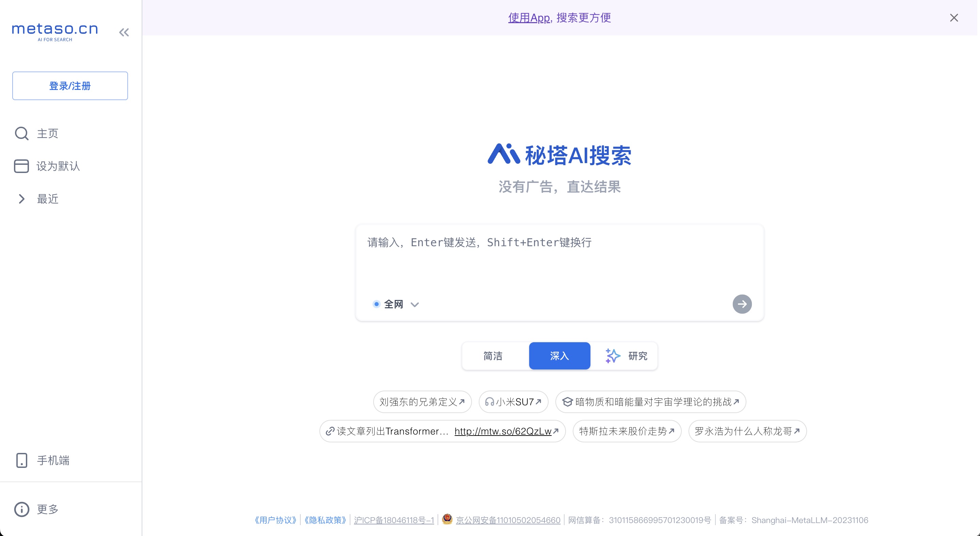Open 手机端 mobile option

click(43, 460)
